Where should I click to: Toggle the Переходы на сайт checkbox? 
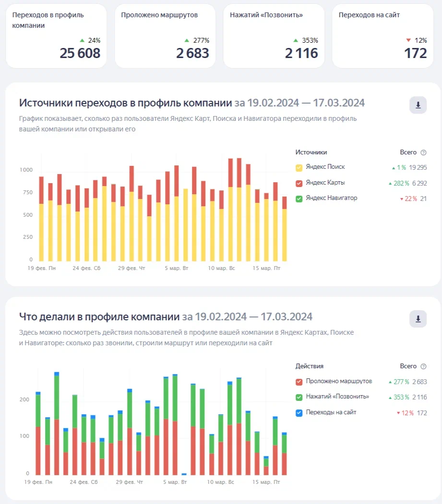pyautogui.click(x=299, y=413)
